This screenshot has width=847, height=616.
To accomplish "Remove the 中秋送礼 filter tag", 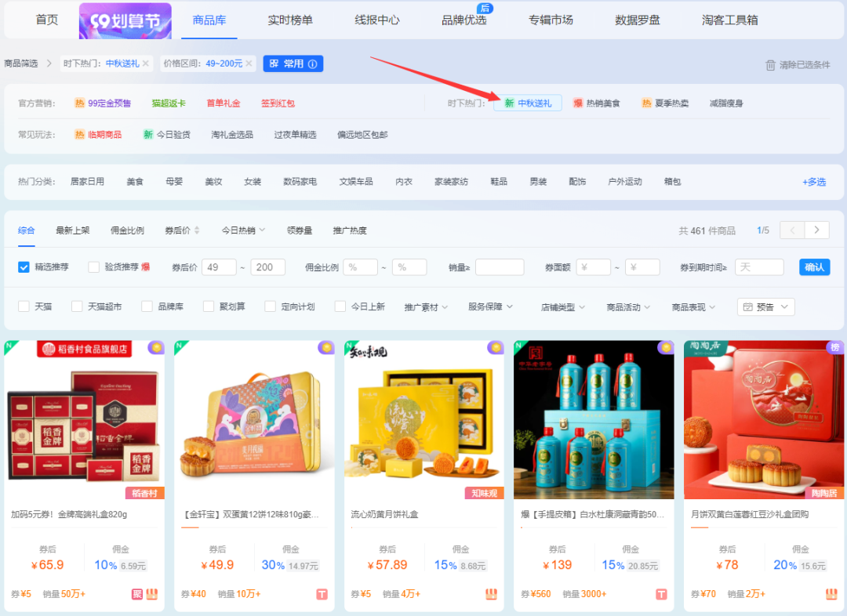I will tap(145, 63).
